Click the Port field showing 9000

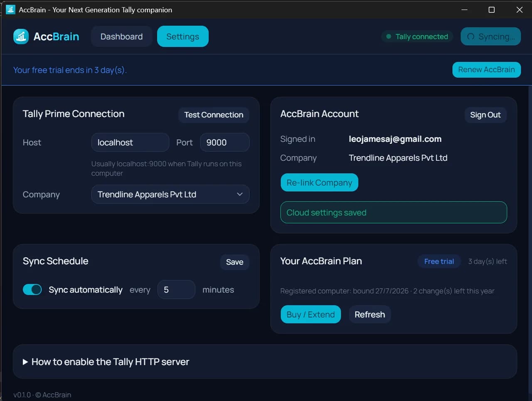(x=224, y=143)
